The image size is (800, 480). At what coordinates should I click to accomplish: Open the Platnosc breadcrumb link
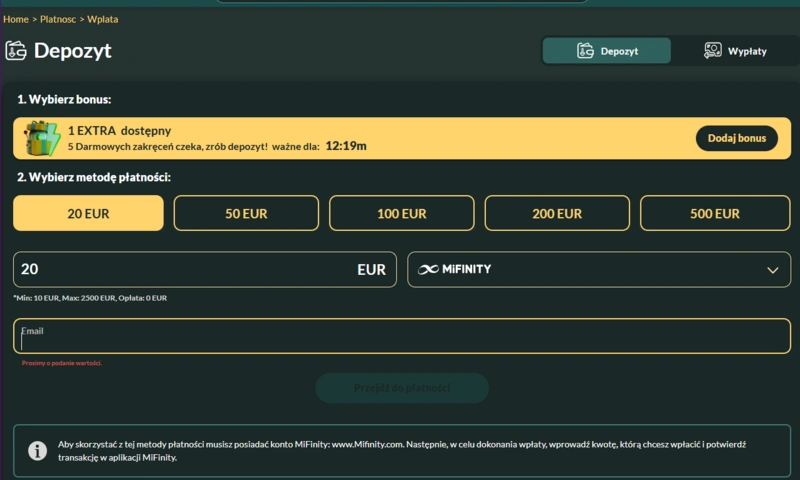(x=58, y=19)
